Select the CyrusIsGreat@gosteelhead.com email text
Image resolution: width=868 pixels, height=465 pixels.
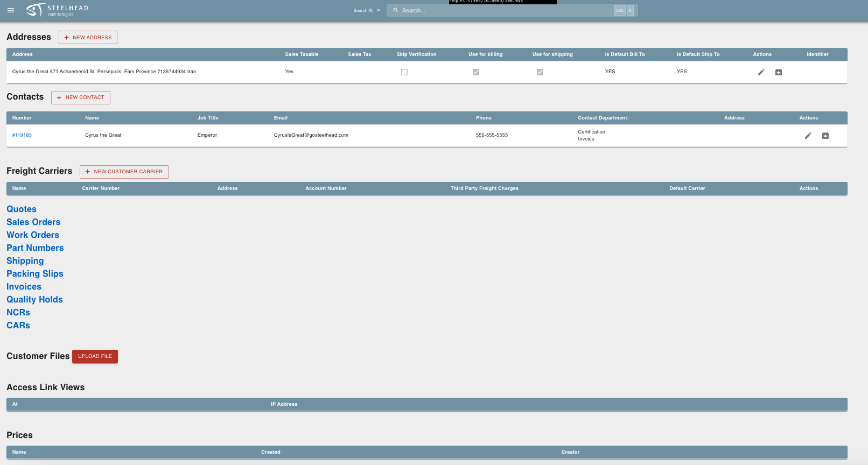pos(311,135)
